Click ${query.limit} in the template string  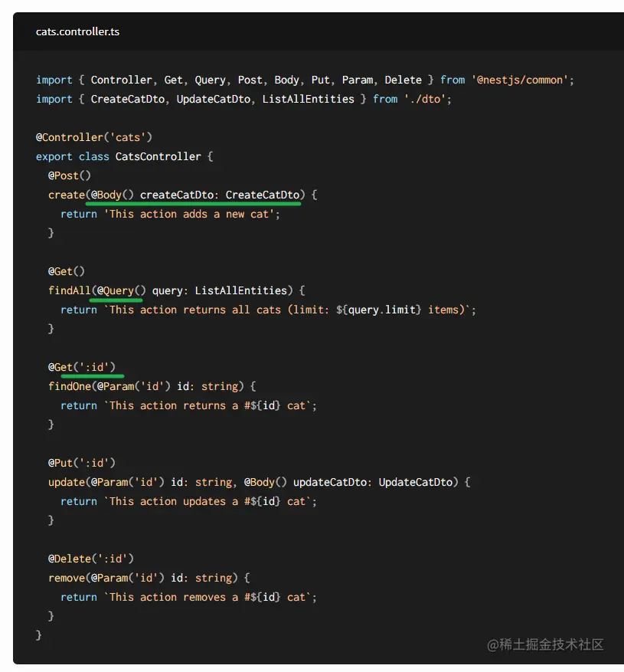point(379,310)
